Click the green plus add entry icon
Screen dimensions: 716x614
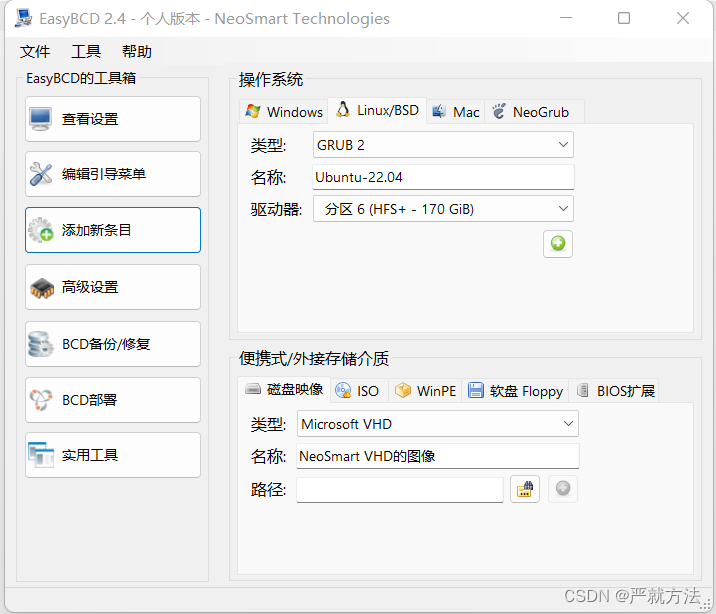[558, 244]
